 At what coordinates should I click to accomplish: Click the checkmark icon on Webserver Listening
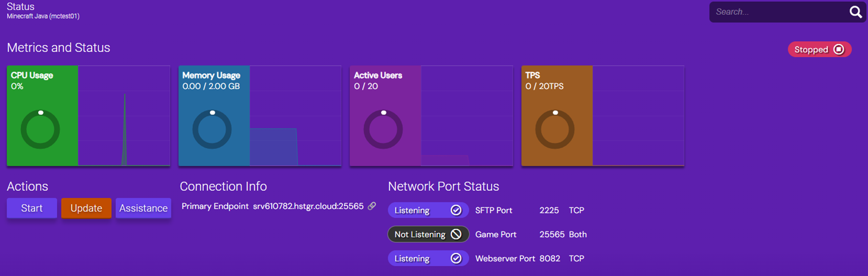pyautogui.click(x=456, y=259)
